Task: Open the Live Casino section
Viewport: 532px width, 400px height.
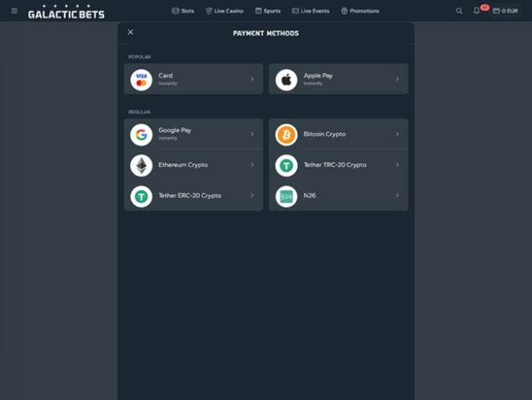Action: [224, 11]
